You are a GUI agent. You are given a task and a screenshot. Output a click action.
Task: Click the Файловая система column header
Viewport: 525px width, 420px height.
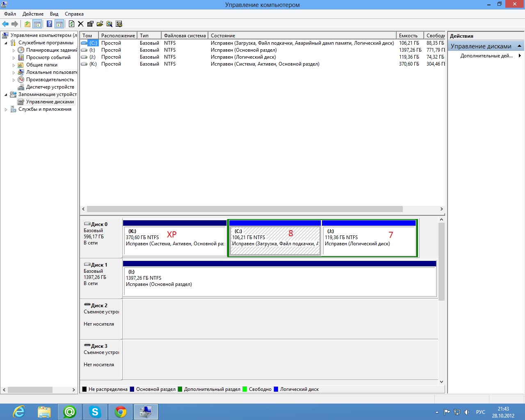[185, 36]
